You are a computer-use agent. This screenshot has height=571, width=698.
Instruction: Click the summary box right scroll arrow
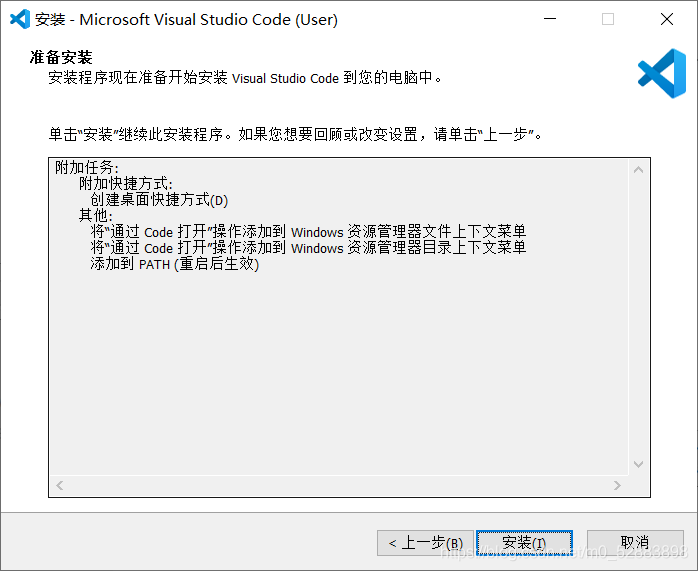pyautogui.click(x=617, y=485)
